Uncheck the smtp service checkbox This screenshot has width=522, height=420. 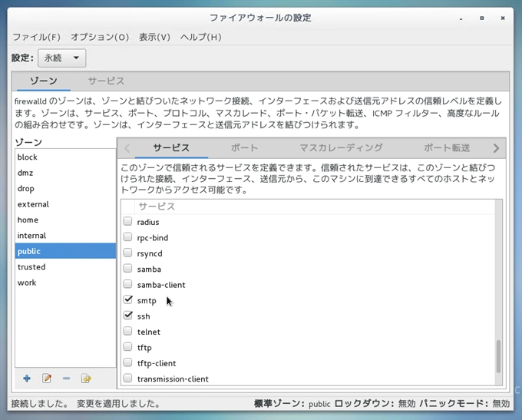[x=128, y=299]
